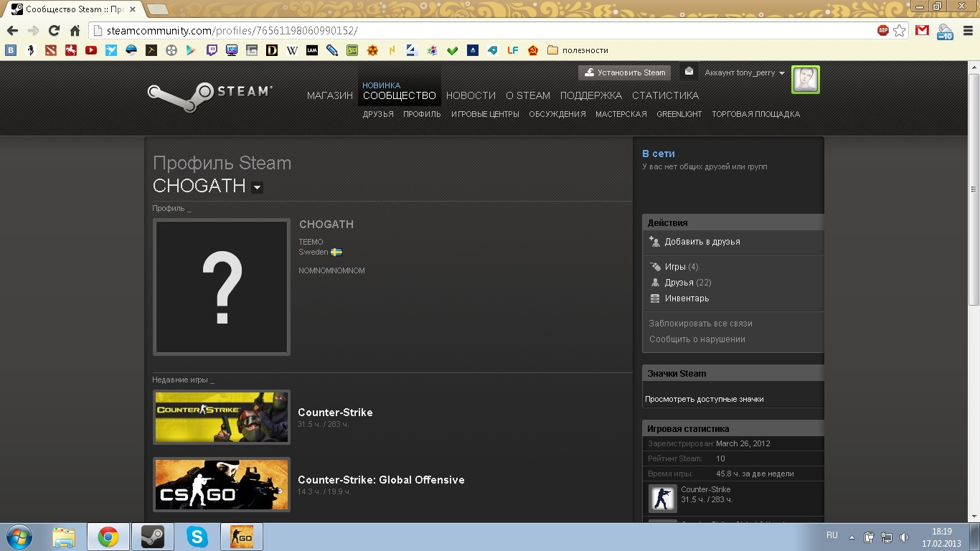Open Skype from the Windows taskbar
Viewport: 980px width, 551px height.
coord(197,537)
